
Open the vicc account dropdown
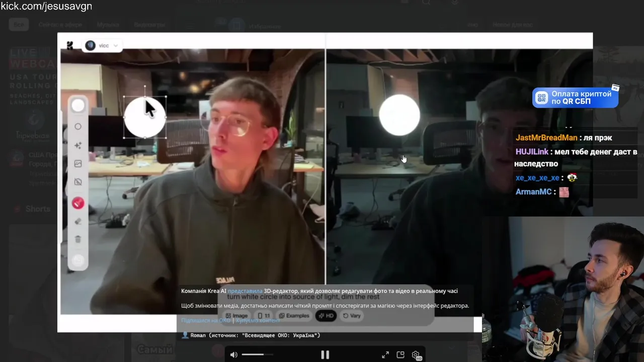tap(102, 46)
